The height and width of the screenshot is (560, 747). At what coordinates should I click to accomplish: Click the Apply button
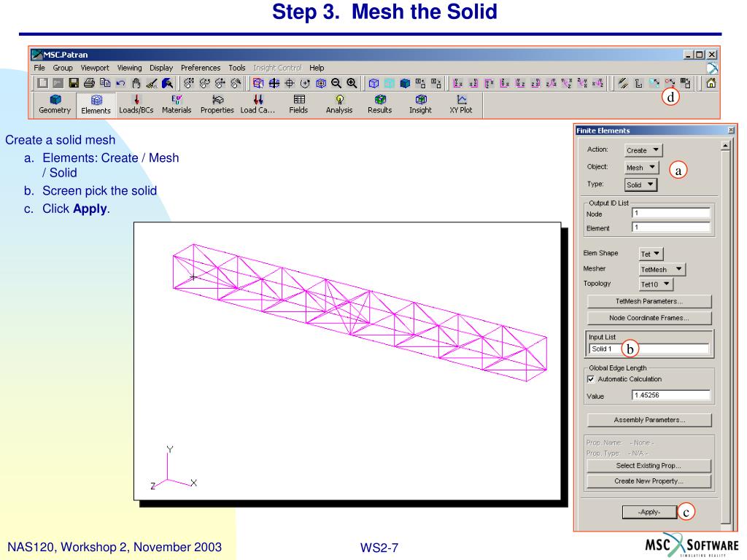pos(649,512)
